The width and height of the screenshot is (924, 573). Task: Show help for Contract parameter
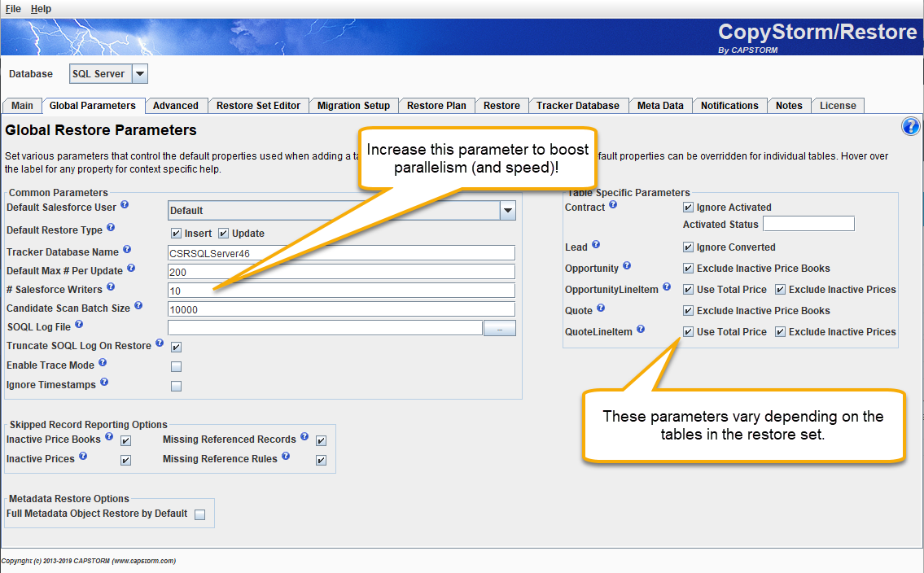pyautogui.click(x=614, y=204)
